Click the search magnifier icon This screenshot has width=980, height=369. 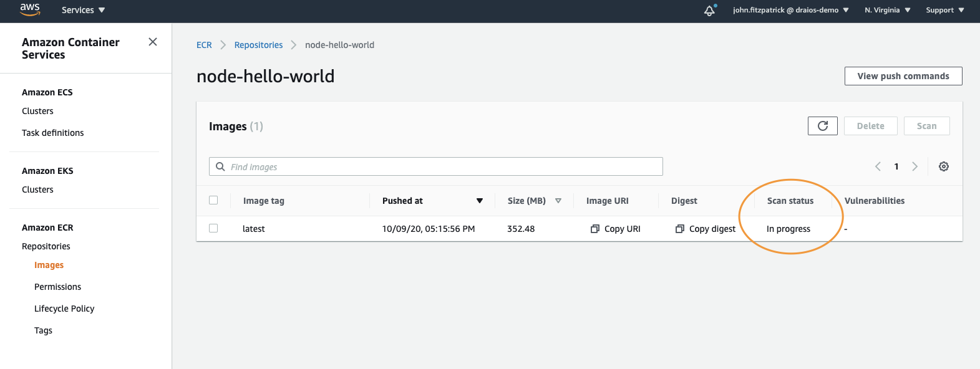click(x=220, y=166)
